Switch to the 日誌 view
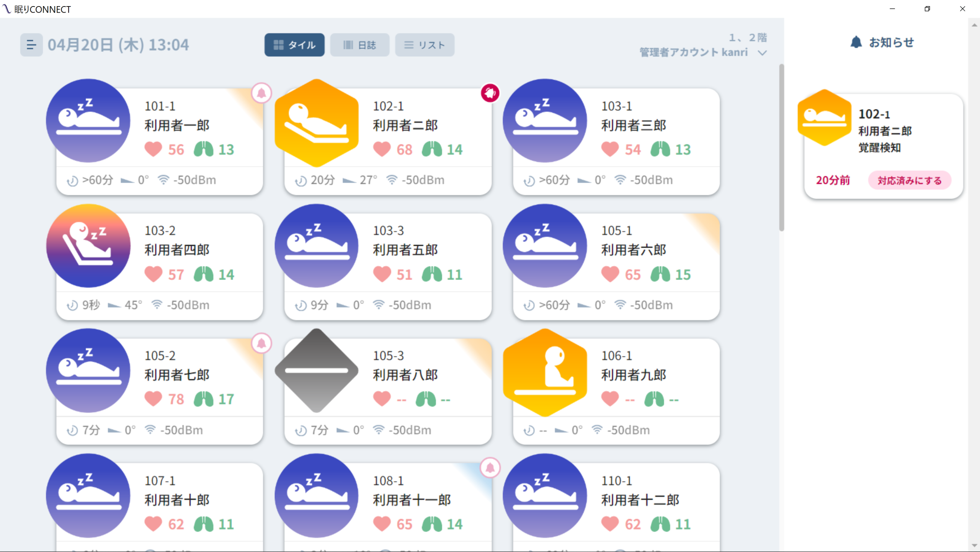The width and height of the screenshot is (980, 552). [359, 45]
